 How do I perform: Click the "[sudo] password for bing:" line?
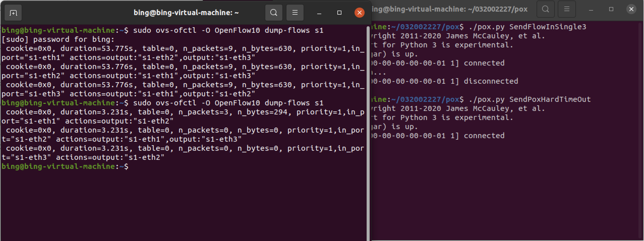(58, 39)
